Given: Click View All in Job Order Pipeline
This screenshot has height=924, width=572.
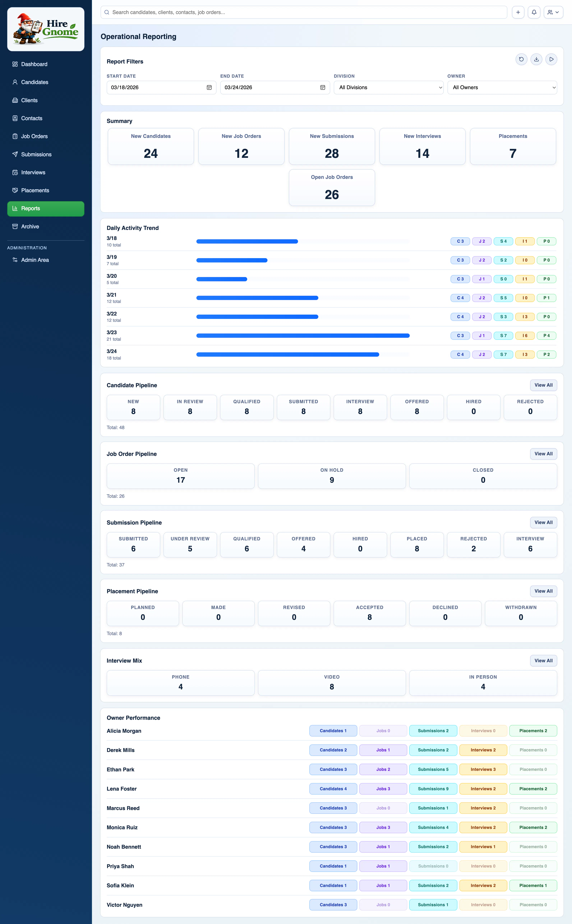Looking at the screenshot, I should 543,454.
